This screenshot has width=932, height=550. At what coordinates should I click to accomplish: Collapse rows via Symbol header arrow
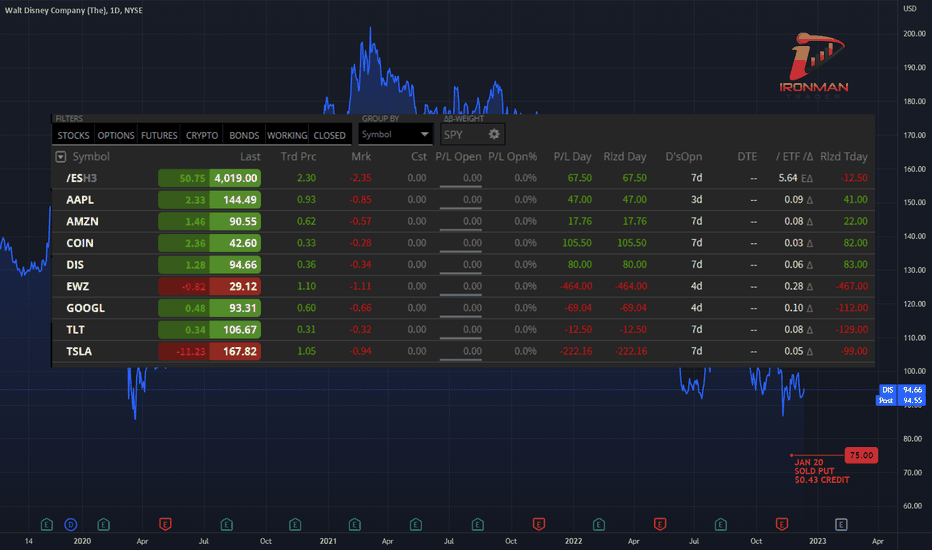[61, 157]
